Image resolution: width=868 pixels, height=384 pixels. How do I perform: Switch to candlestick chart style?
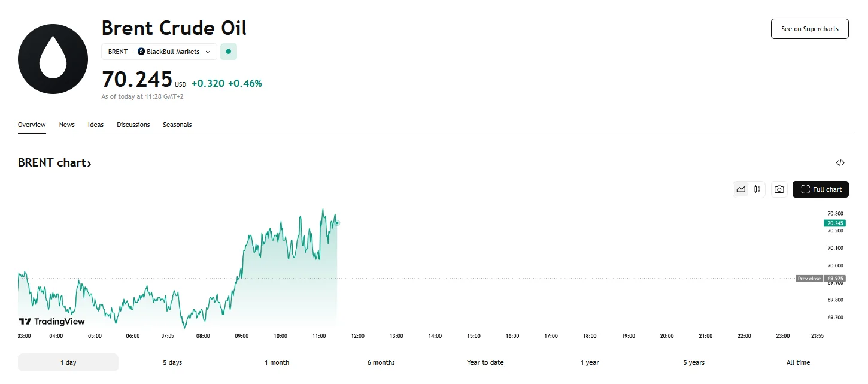757,189
